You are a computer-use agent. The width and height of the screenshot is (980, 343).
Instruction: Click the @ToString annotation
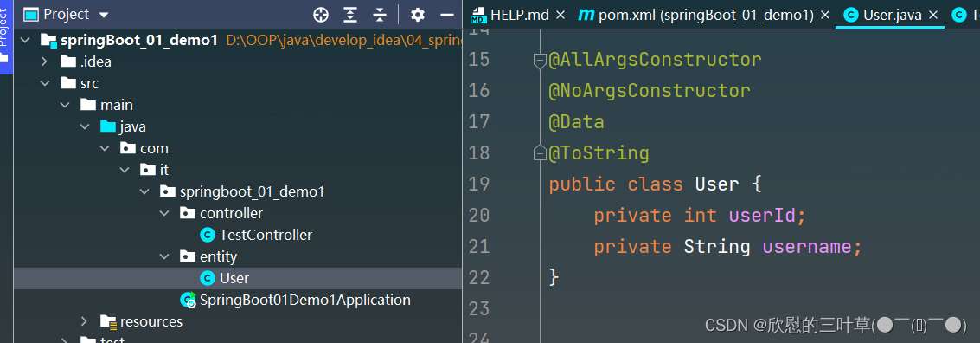tap(599, 152)
